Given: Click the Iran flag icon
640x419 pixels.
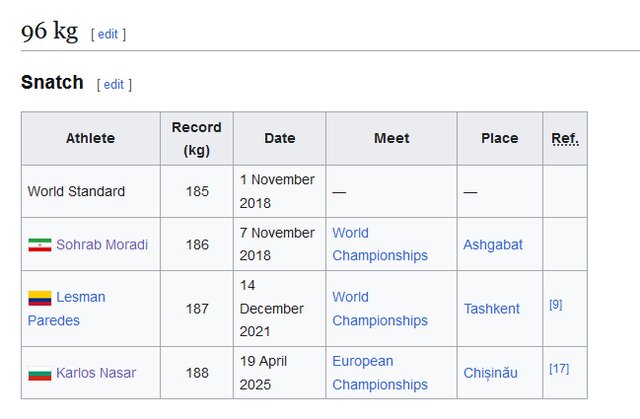Looking at the screenshot, I should (x=39, y=245).
